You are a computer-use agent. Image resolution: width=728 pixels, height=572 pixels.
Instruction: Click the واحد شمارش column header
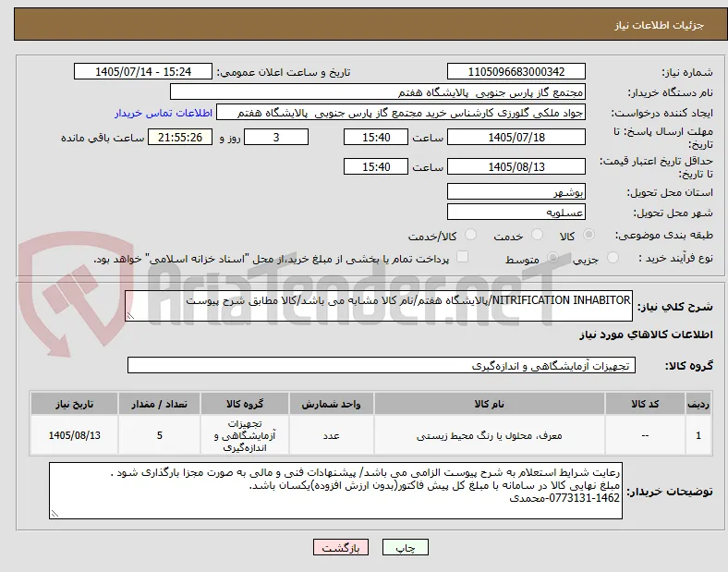[x=331, y=404]
